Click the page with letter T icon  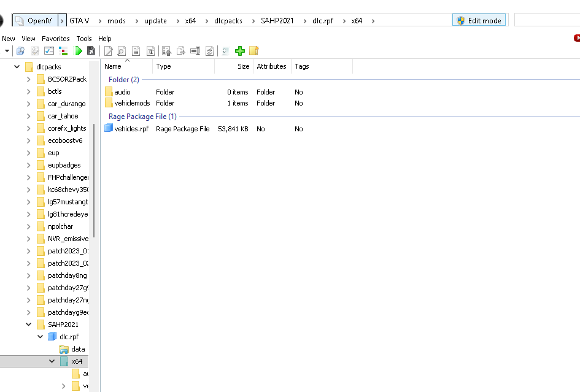[x=150, y=51]
